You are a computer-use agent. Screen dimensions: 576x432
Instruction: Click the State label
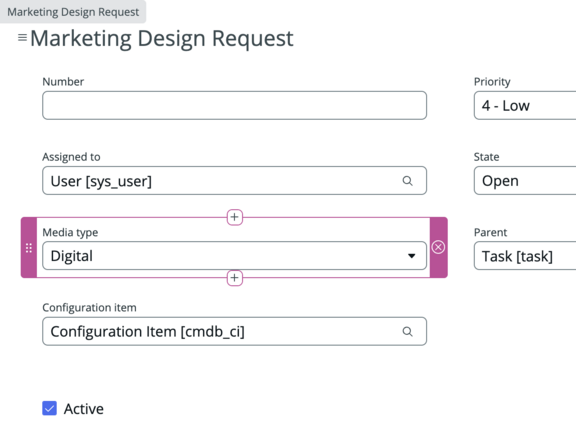[486, 157]
